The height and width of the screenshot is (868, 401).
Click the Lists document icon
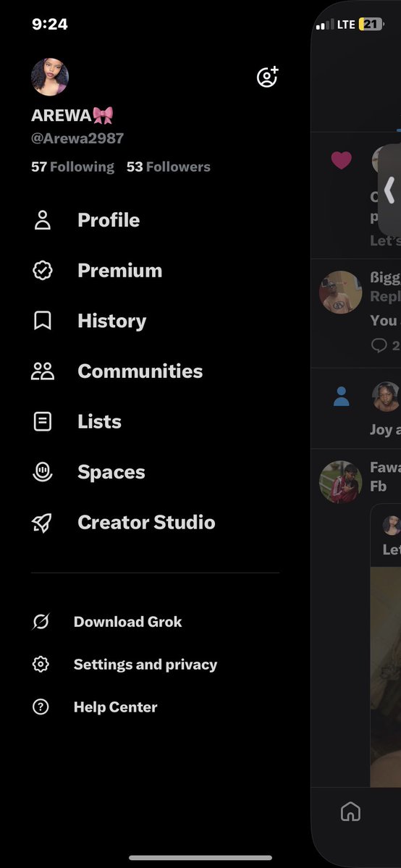[43, 421]
